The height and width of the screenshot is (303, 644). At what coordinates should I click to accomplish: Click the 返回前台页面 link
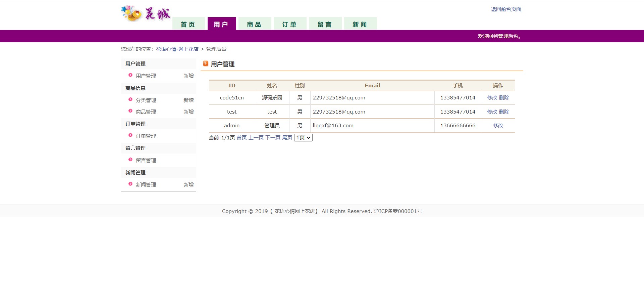tap(506, 9)
